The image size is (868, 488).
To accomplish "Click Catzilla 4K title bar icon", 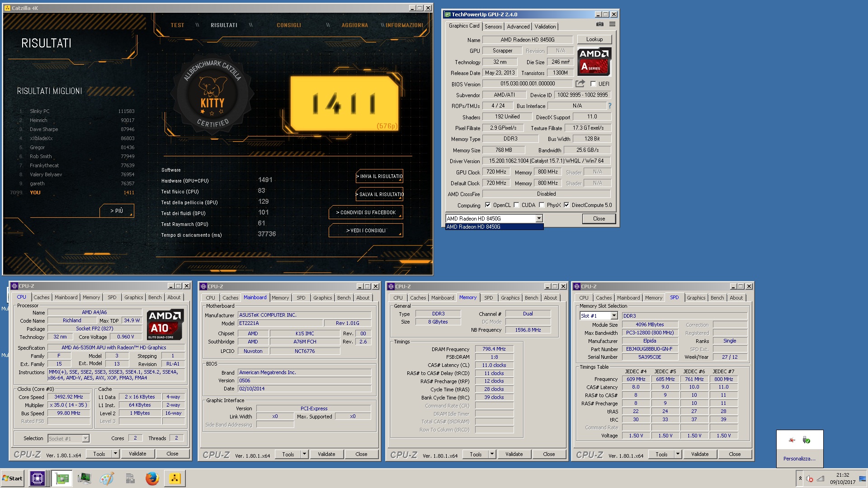I will [7, 8].
